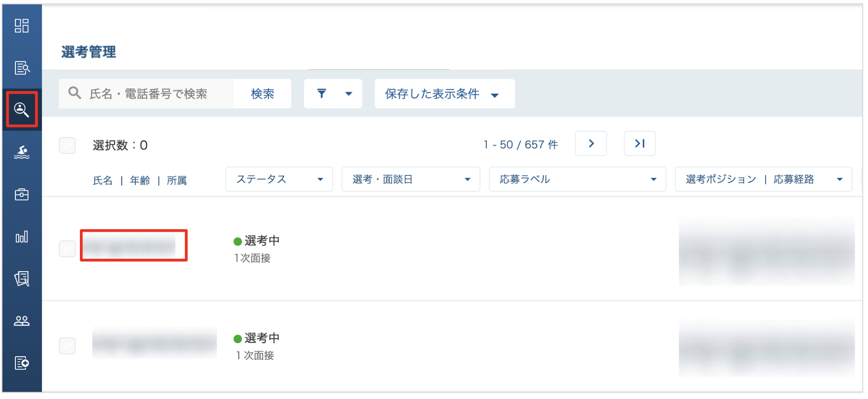Check the first candidate row checkbox
This screenshot has height=399, width=868.
[x=67, y=249]
